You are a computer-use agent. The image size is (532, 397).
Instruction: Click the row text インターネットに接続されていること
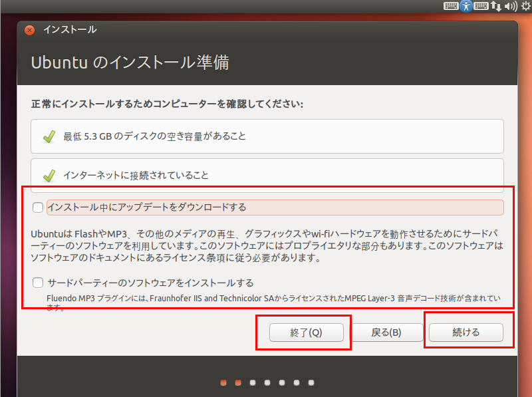click(136, 176)
